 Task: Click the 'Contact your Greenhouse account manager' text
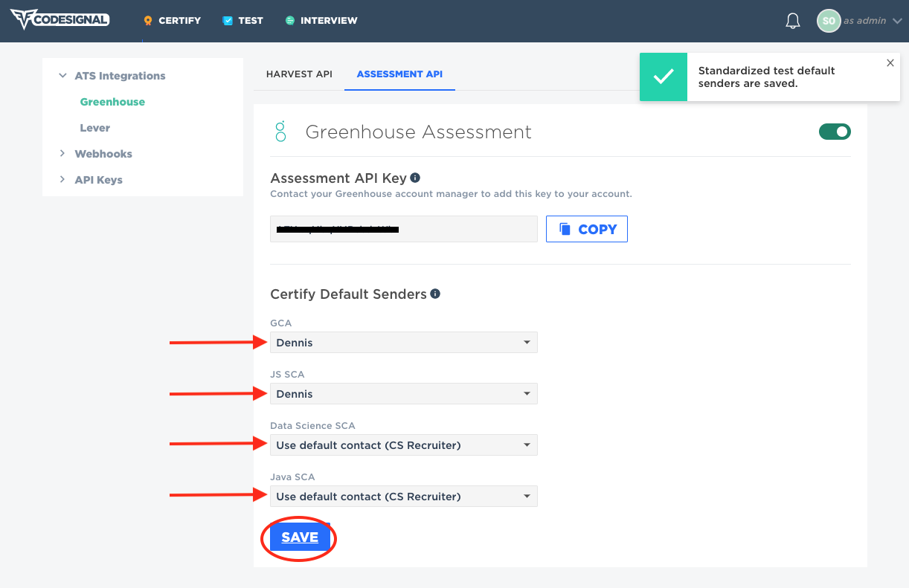[x=451, y=194]
